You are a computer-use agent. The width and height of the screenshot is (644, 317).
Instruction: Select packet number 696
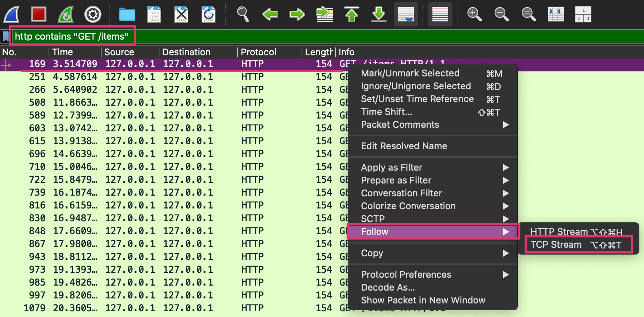[x=174, y=154]
